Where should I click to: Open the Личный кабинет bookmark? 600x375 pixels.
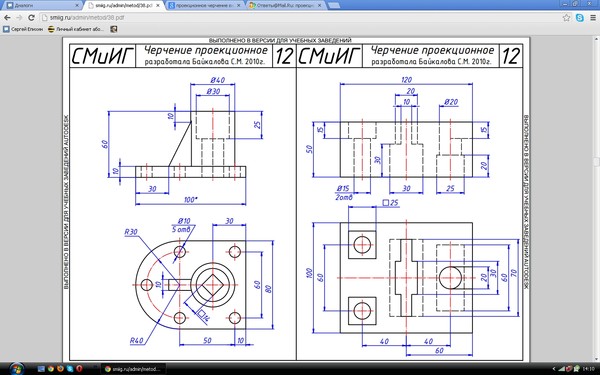point(76,29)
